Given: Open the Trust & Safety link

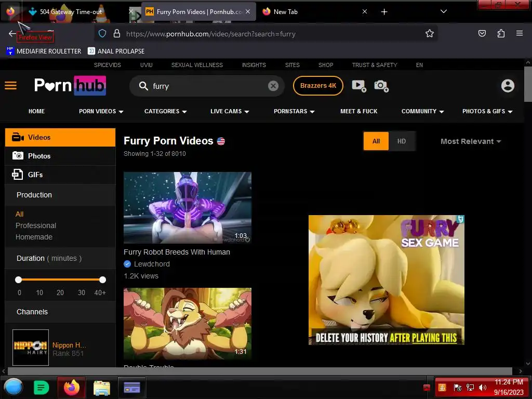Looking at the screenshot, I should pos(374,65).
